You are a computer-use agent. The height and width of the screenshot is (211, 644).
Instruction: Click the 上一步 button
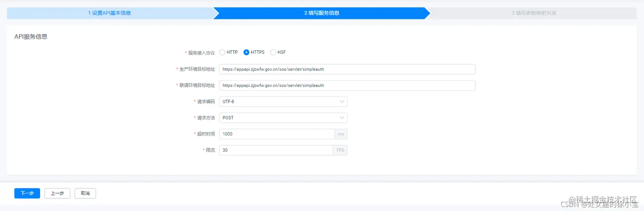tap(57, 193)
